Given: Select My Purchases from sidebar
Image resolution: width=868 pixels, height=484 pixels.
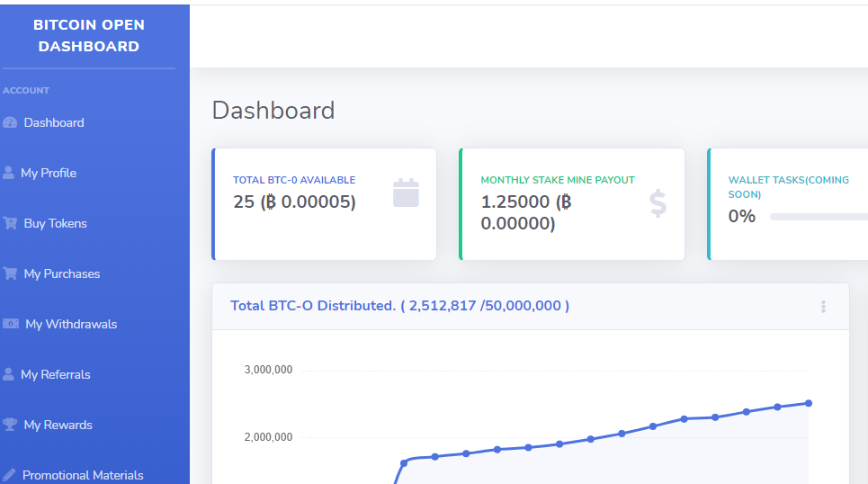Looking at the screenshot, I should 62,273.
